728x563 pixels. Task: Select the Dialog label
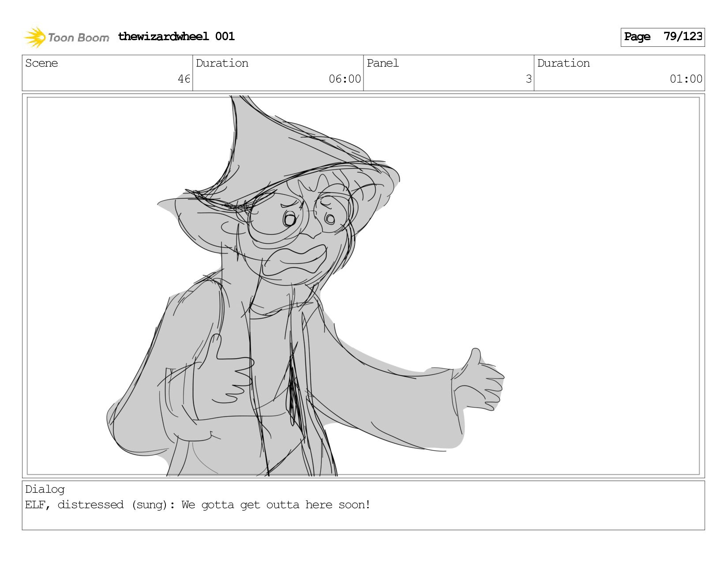coord(45,489)
